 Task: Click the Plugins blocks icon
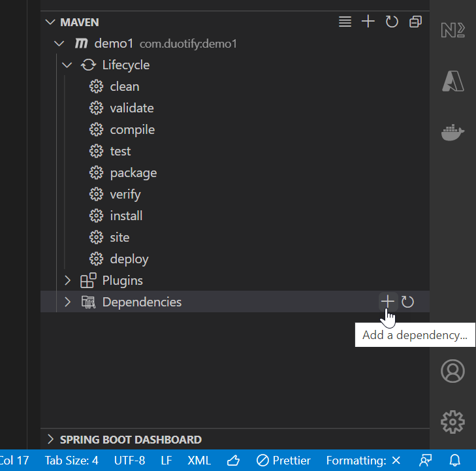click(88, 280)
